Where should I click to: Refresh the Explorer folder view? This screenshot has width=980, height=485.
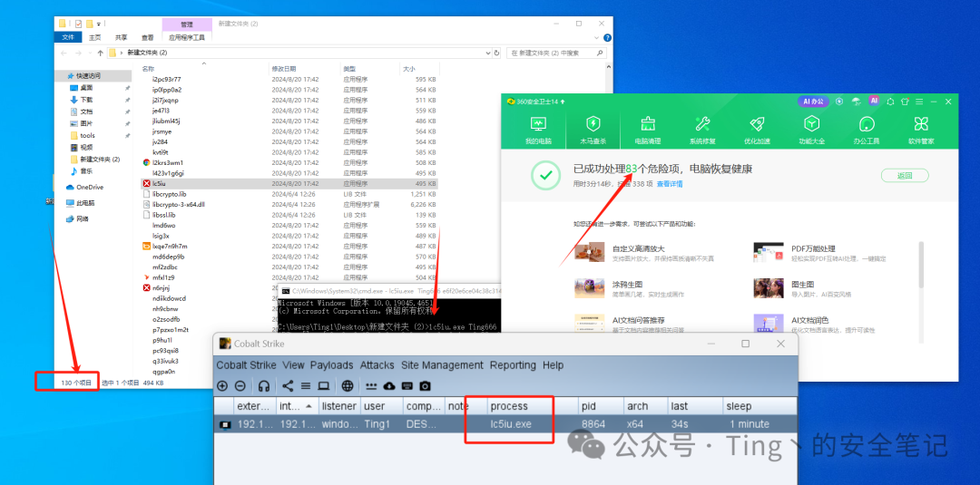point(496,53)
